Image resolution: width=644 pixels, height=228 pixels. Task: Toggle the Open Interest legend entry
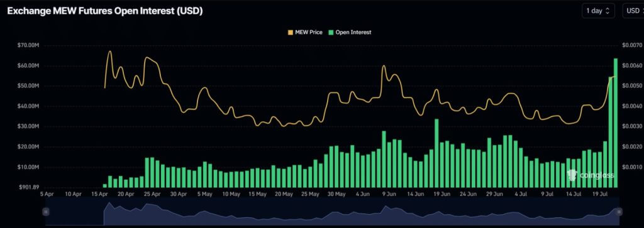(350, 32)
